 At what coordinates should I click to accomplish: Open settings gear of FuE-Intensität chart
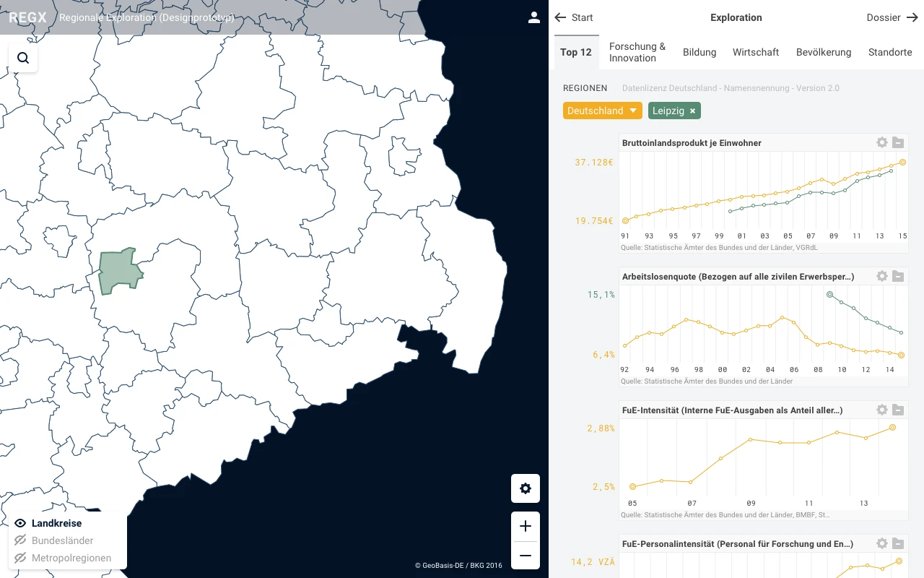(x=881, y=410)
